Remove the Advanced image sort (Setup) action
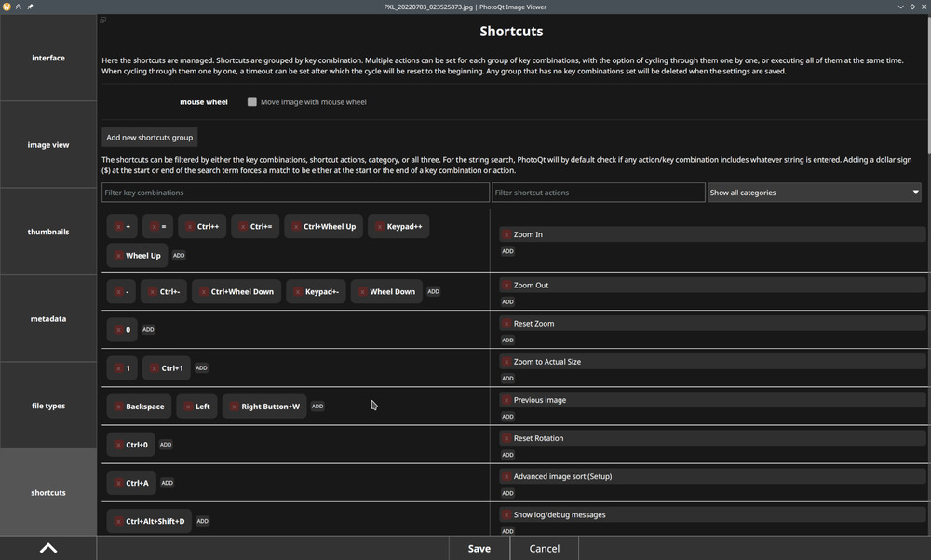This screenshot has height=560, width=931. click(x=506, y=477)
